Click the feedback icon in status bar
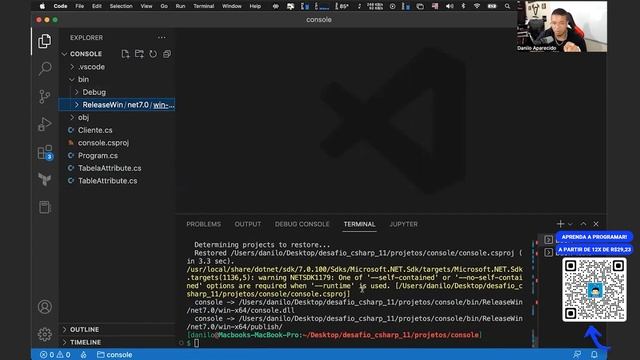The height and width of the screenshot is (360, 640). pos(577,355)
